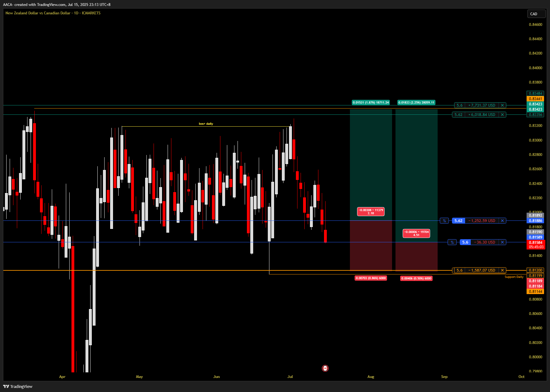Select the 5.6 quantity on +7,731.37 USD order
This screenshot has width=550, height=392.
(459, 105)
